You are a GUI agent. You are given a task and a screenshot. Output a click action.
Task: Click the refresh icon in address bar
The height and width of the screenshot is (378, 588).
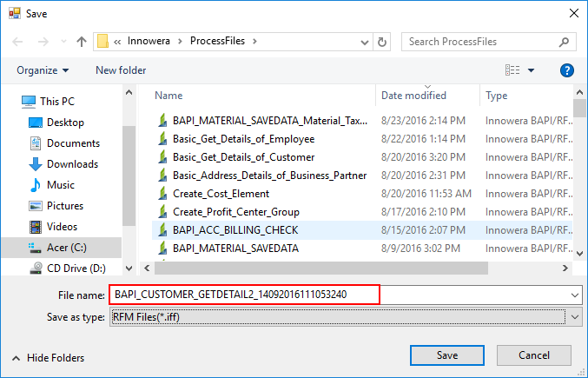(x=383, y=41)
